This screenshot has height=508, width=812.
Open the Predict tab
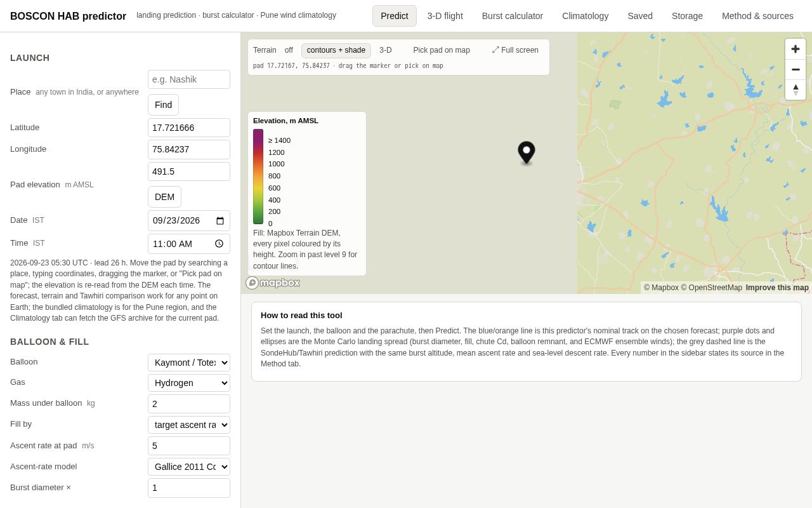[x=395, y=16]
